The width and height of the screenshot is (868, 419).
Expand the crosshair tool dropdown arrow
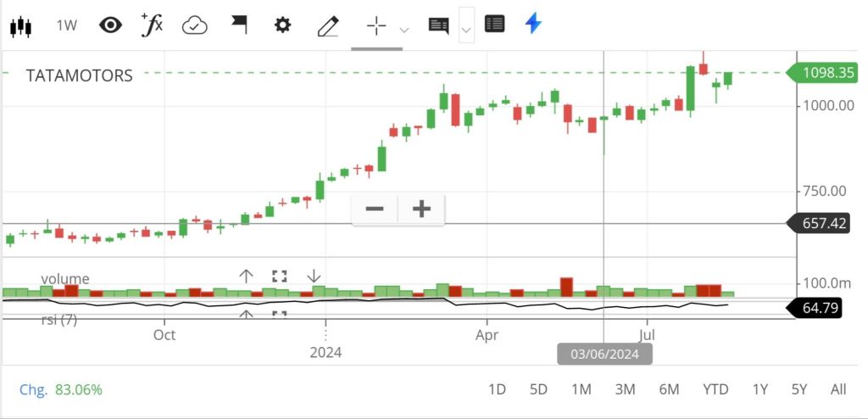point(404,30)
